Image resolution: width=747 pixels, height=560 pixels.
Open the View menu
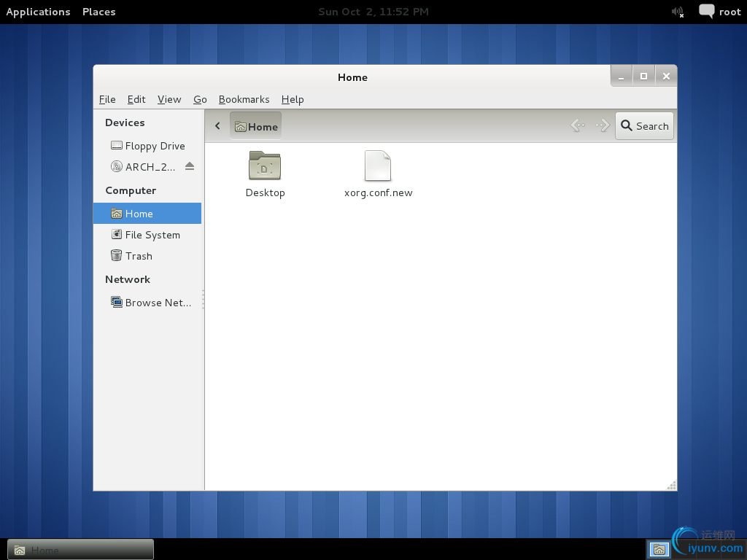(x=169, y=99)
